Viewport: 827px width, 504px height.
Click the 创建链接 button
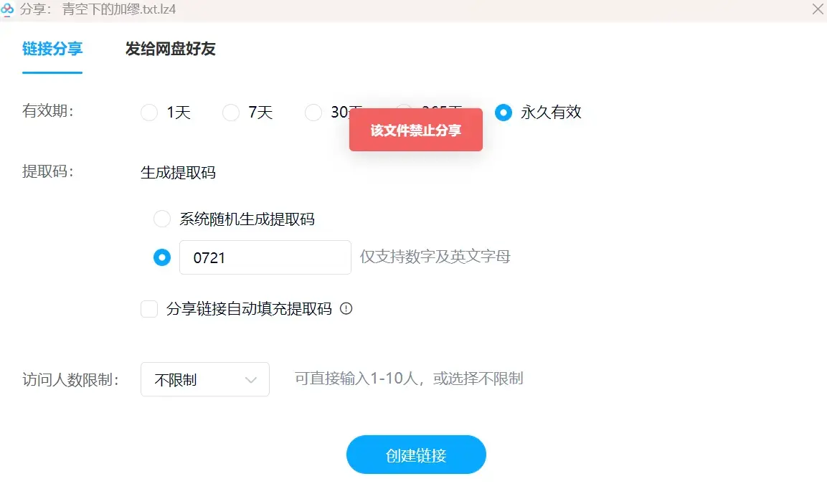pyautogui.click(x=416, y=455)
